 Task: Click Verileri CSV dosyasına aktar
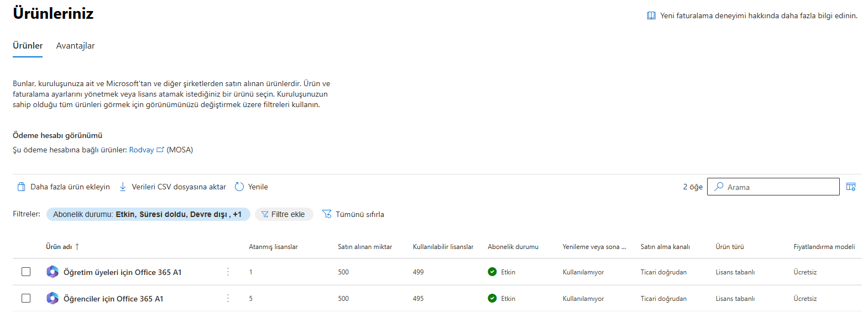coord(172,187)
